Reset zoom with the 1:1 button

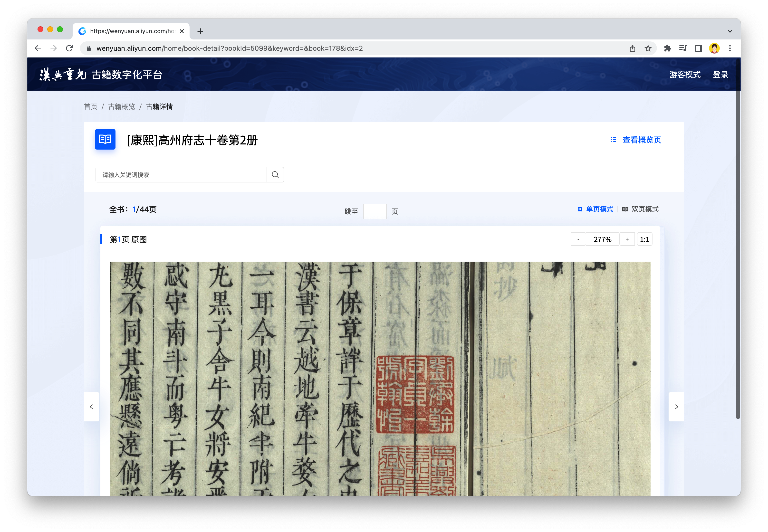tap(645, 239)
